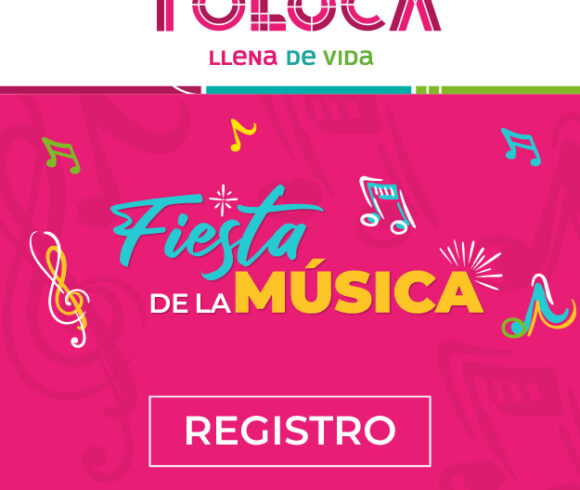Viewport: 580px width, 490px height.
Task: Click the REGISTRO button
Action: pyautogui.click(x=290, y=431)
